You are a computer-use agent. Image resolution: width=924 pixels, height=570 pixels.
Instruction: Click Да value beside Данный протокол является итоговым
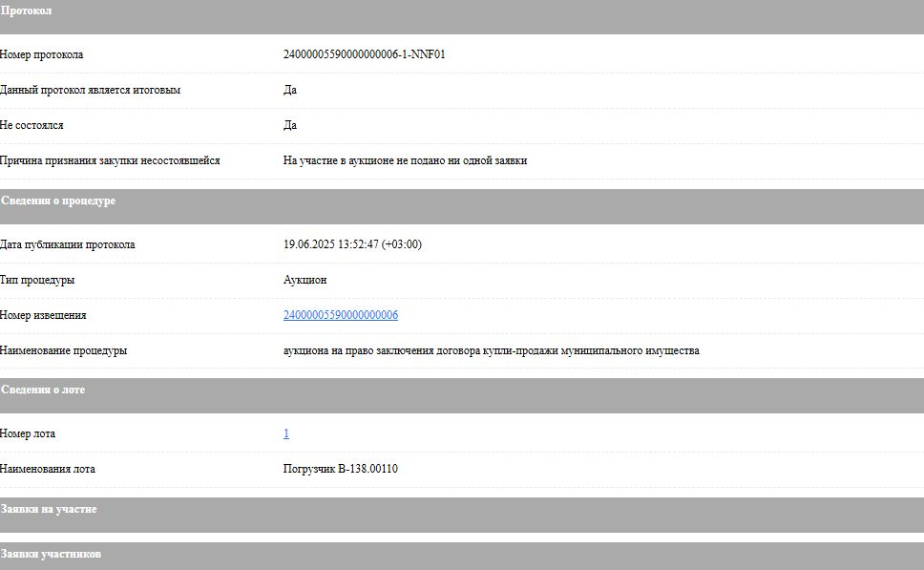coord(290,90)
